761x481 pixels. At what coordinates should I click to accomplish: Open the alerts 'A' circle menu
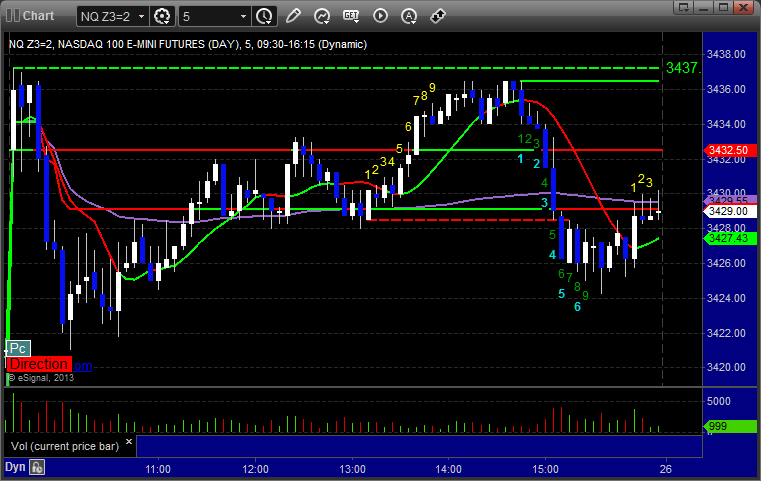click(409, 16)
